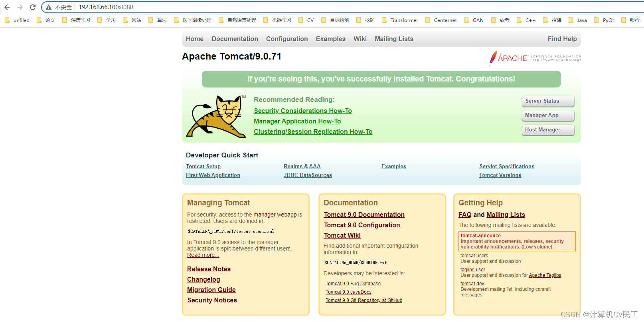644x322 pixels.
Task: Open the Migration Guide link
Action: click(x=211, y=290)
